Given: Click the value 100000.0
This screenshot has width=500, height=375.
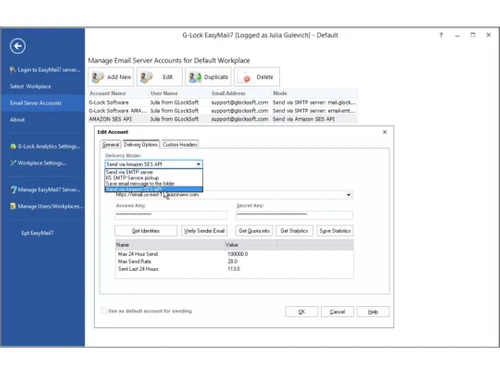Looking at the screenshot, I should (x=238, y=254).
